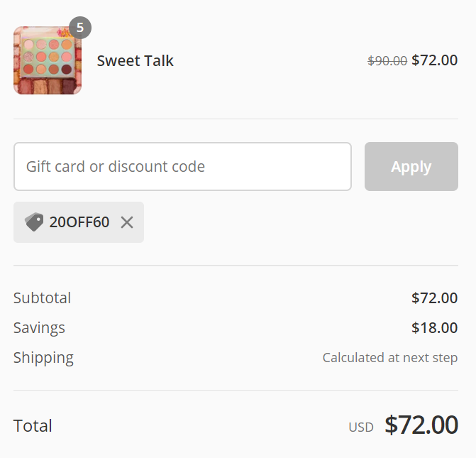Click the Sweet Talk palette thumbnail
Image resolution: width=476 pixels, height=458 pixels.
(x=48, y=60)
